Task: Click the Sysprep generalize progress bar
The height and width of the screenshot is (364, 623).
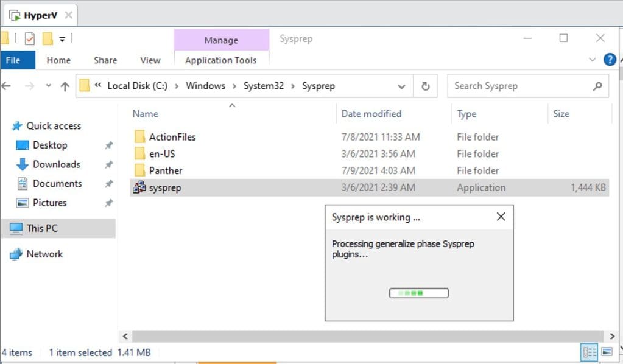Action: tap(418, 293)
